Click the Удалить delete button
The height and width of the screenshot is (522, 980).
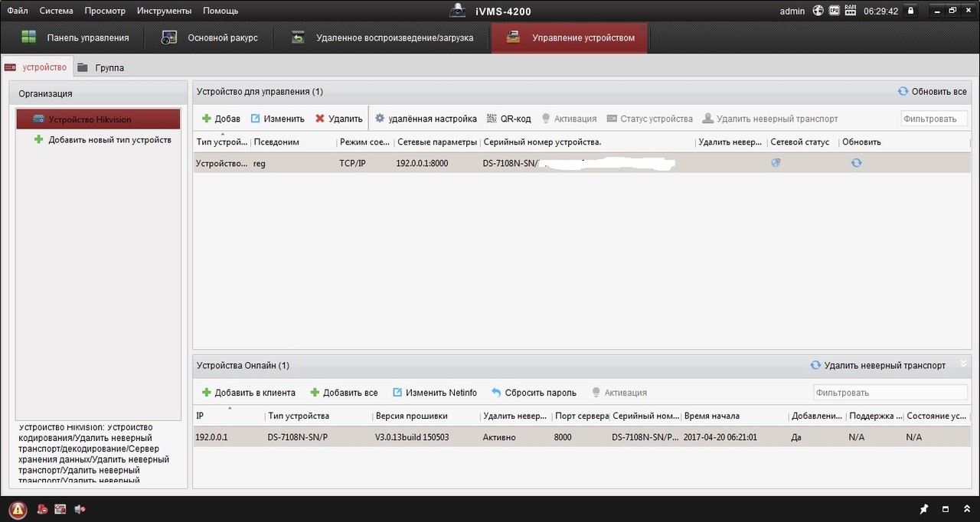pos(339,119)
